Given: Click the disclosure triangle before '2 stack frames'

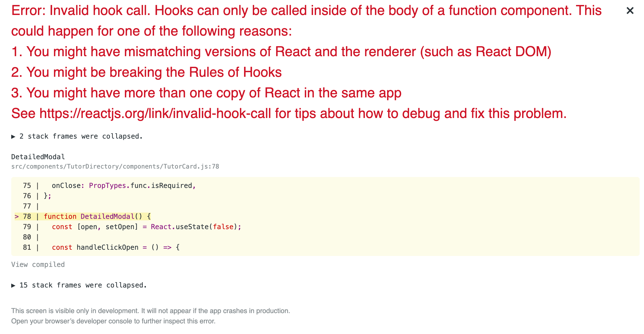Looking at the screenshot, I should 13,136.
